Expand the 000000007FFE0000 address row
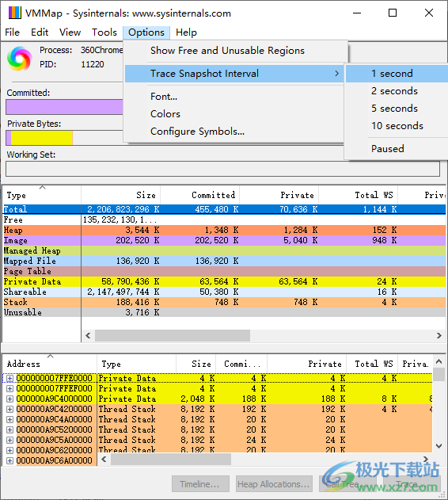448x500 pixels. coord(9,378)
